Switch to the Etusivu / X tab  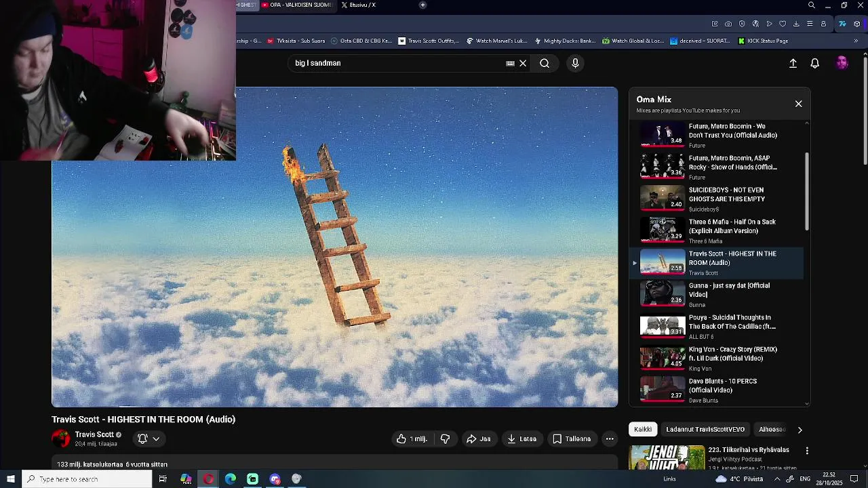coord(363,5)
